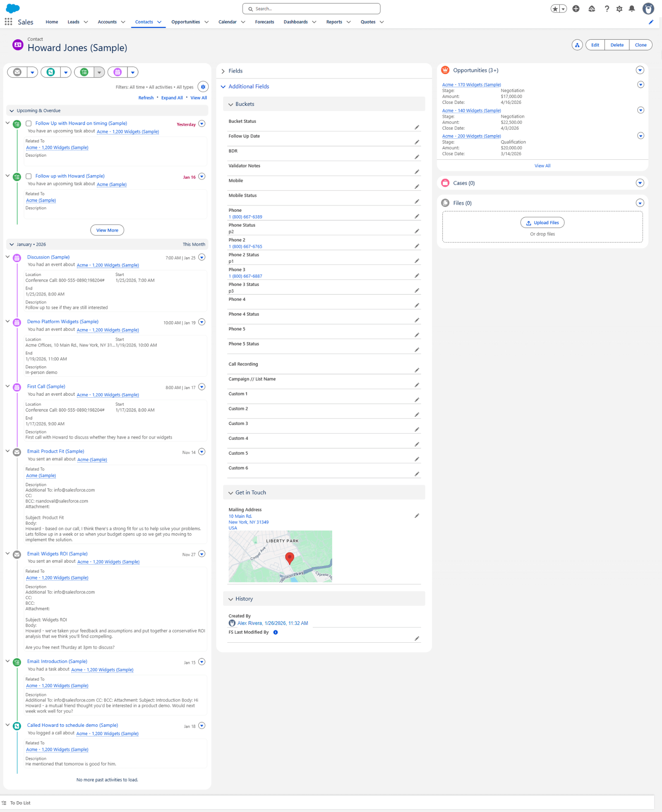Open the Forecasts tab

[x=264, y=22]
